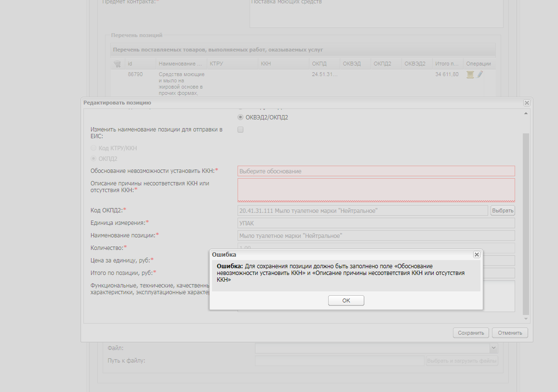Open the Файл dropdown arrow
The width and height of the screenshot is (558, 392).
[x=493, y=348]
